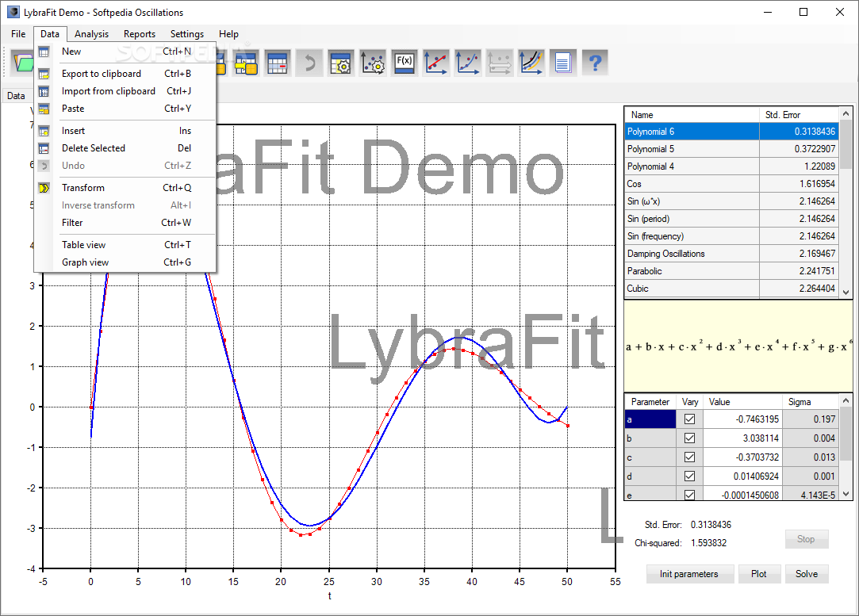Image resolution: width=859 pixels, height=616 pixels.
Task: Toggle Vary checkbox for parameter d
Action: [x=690, y=476]
